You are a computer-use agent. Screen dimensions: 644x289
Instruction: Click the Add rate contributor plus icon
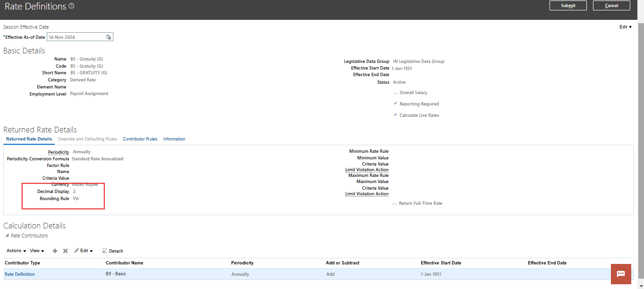point(55,251)
